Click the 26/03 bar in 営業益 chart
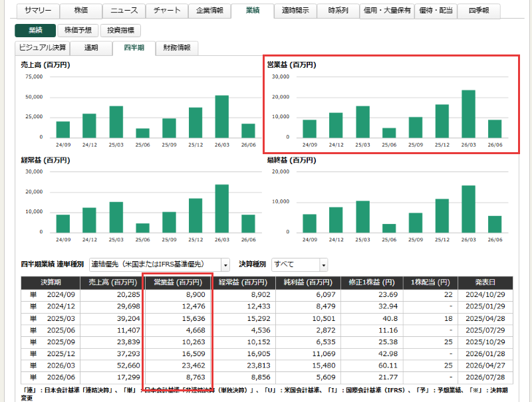This screenshot has width=532, height=402. point(468,114)
